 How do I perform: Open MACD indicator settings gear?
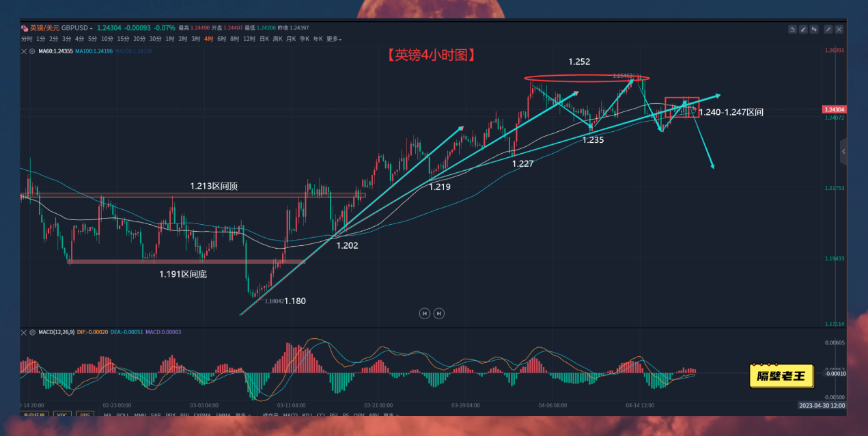click(x=32, y=332)
